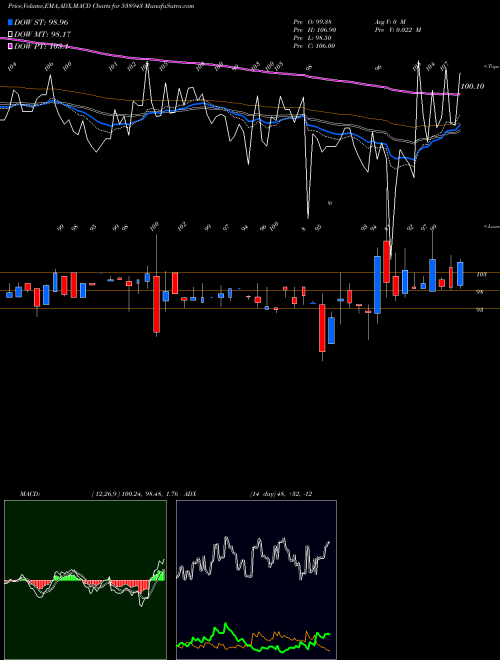Click the '<Lows' marker label
This screenshot has width=500, height=660.
491,226
